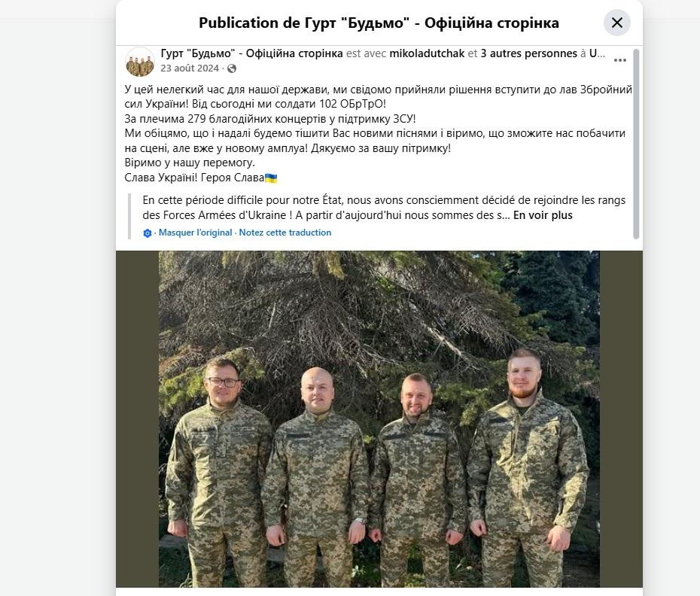
Task: Click the translation settings gear icon
Action: (148, 233)
